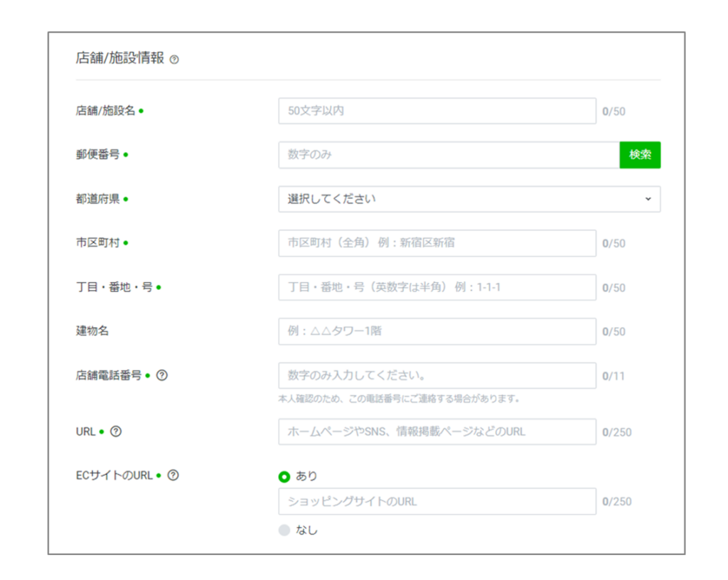Select the あり radio button
728x580 pixels.
[x=284, y=476]
